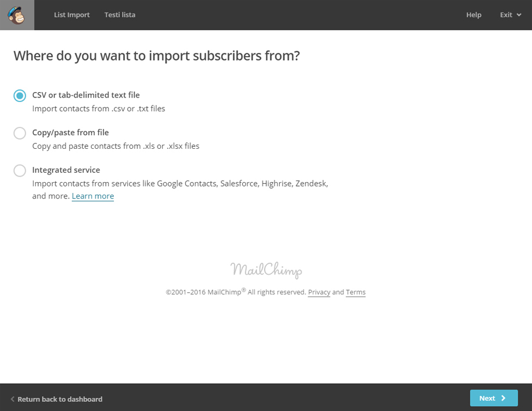Click the Next button
This screenshot has width=532, height=411.
(x=494, y=398)
